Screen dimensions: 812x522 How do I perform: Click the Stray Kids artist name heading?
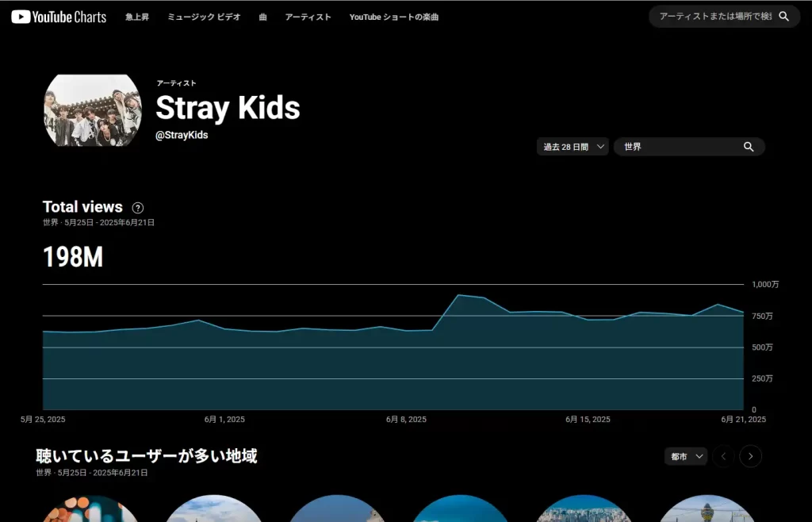point(228,108)
